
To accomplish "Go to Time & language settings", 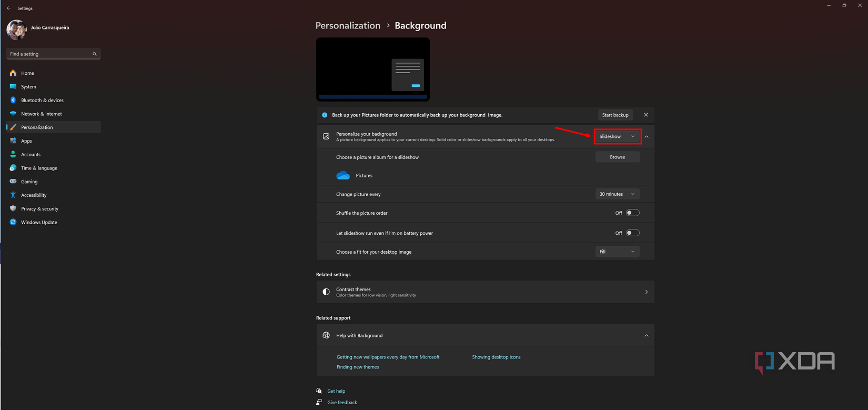I will (39, 168).
